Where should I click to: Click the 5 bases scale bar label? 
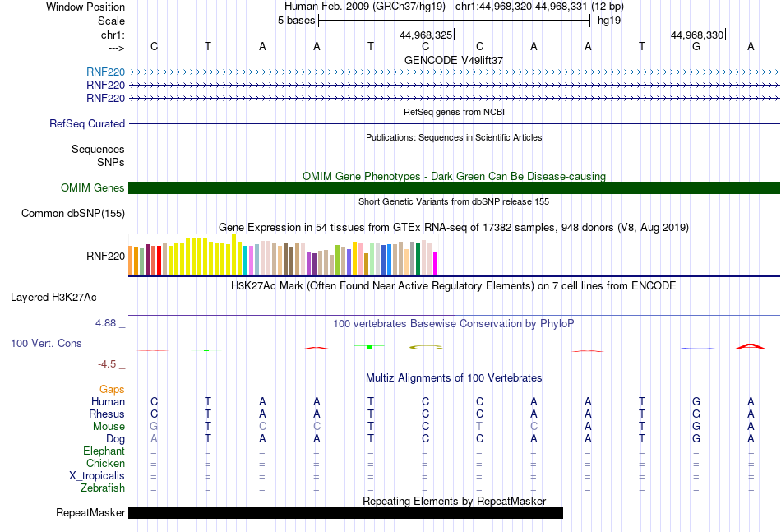(x=296, y=21)
